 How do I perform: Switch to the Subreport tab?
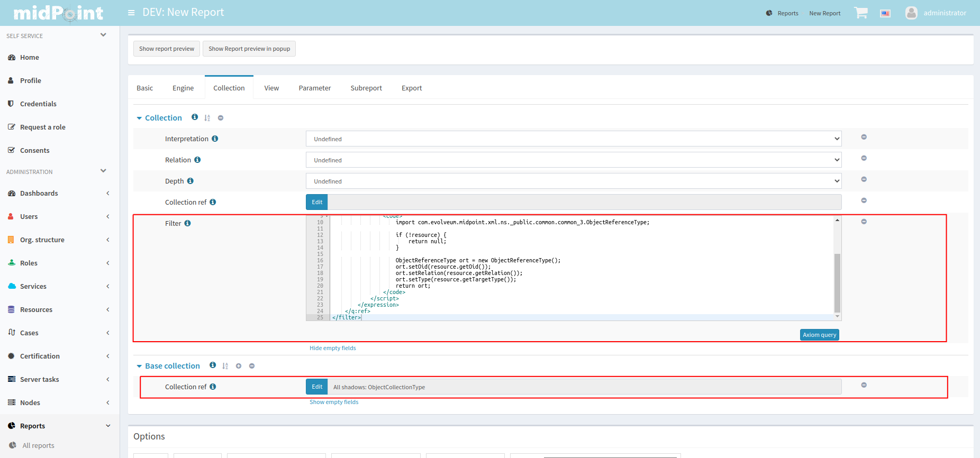[366, 88]
